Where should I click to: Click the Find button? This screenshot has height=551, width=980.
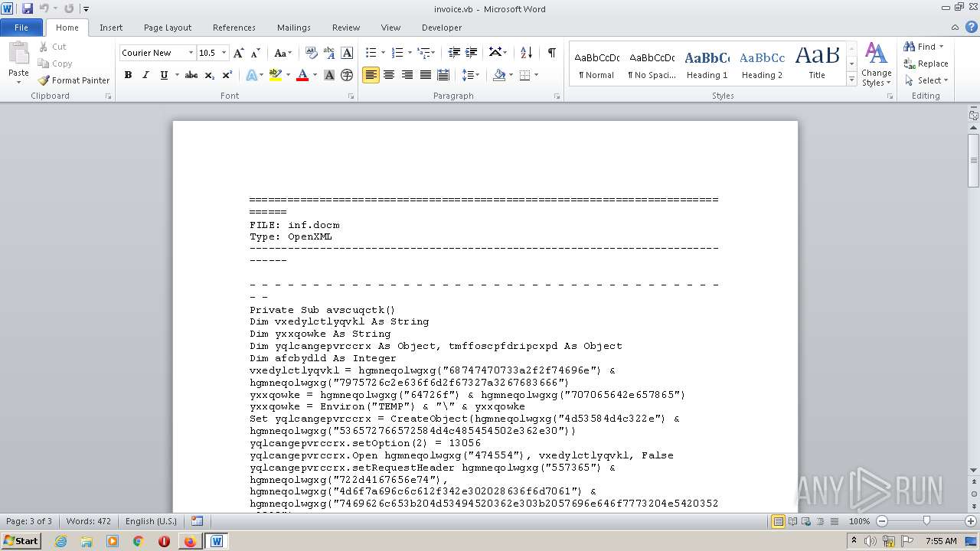click(926, 47)
